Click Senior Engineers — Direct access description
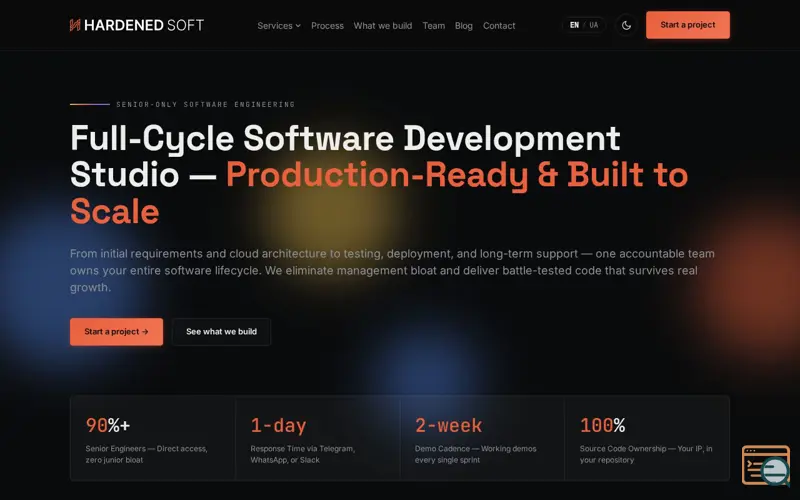 coord(146,454)
